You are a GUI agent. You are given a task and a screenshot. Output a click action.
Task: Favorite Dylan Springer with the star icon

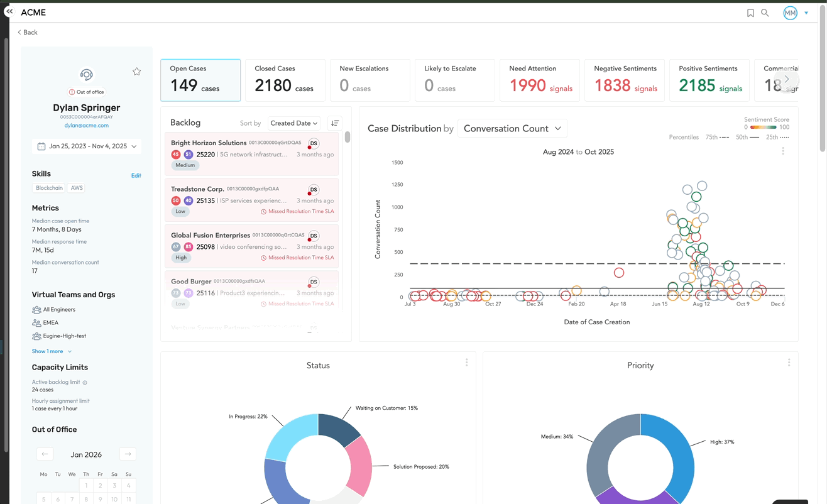(136, 72)
